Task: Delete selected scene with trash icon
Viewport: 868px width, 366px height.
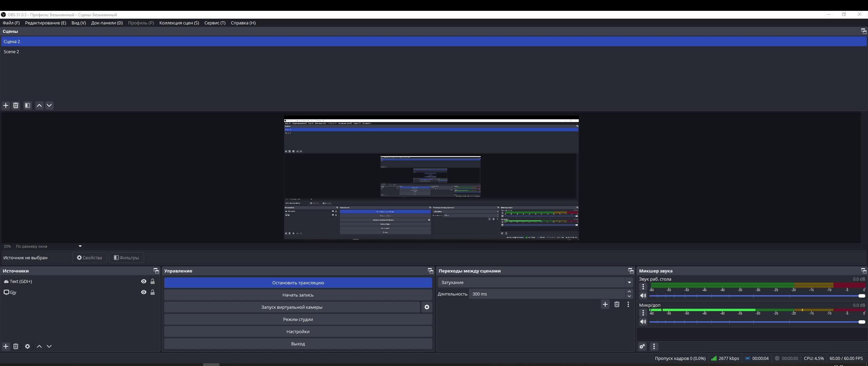Action: tap(16, 105)
